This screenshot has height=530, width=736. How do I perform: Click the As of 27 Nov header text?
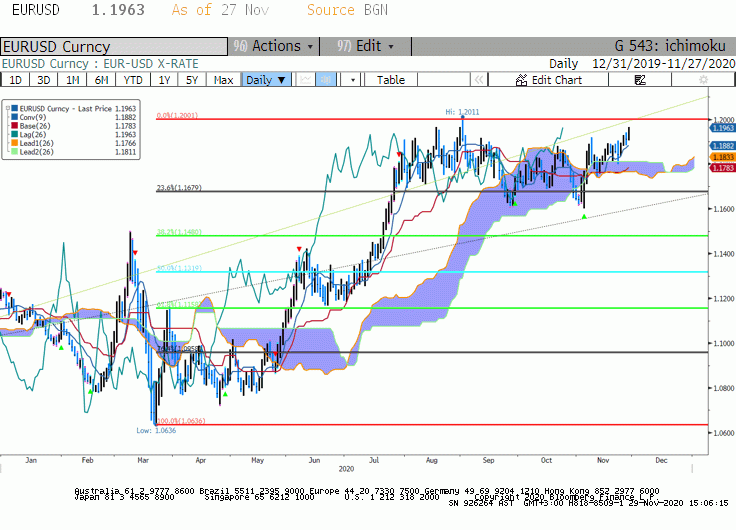tap(220, 10)
